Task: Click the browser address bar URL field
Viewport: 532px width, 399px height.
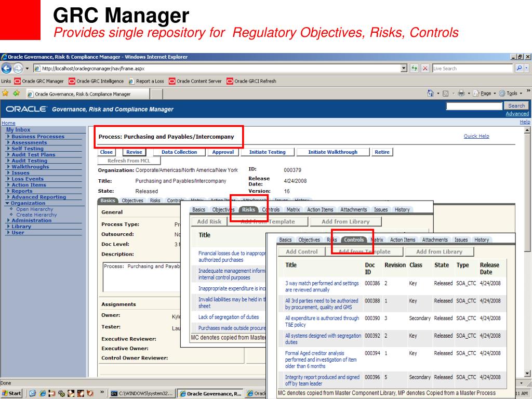Action: [x=217, y=68]
